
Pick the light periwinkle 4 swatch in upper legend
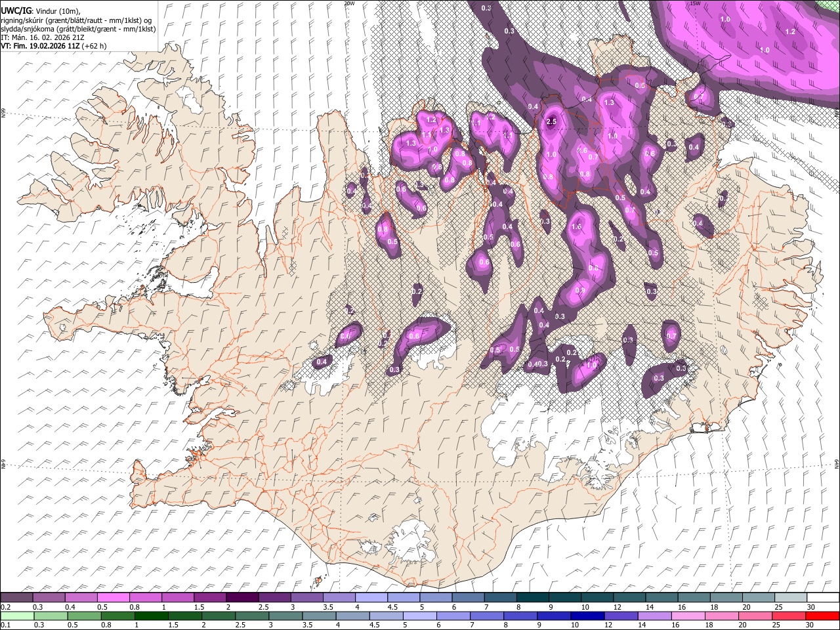(371, 597)
